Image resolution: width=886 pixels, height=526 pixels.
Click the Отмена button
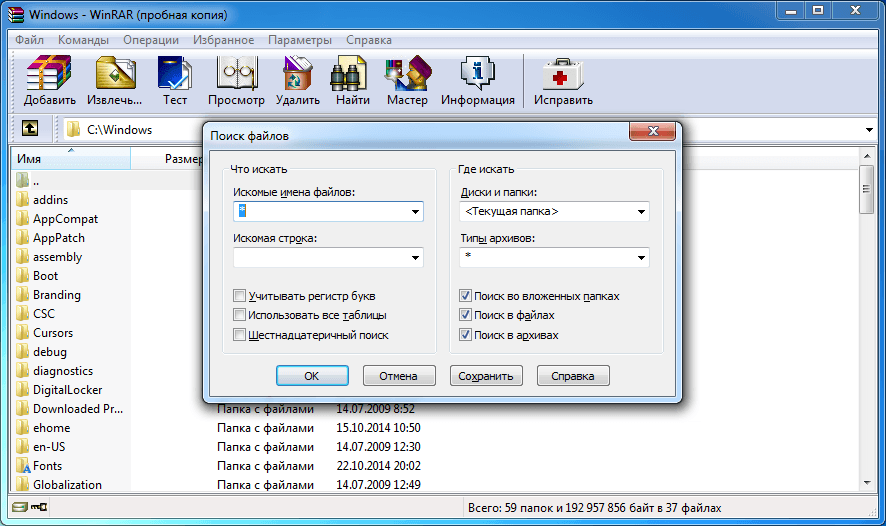(399, 376)
